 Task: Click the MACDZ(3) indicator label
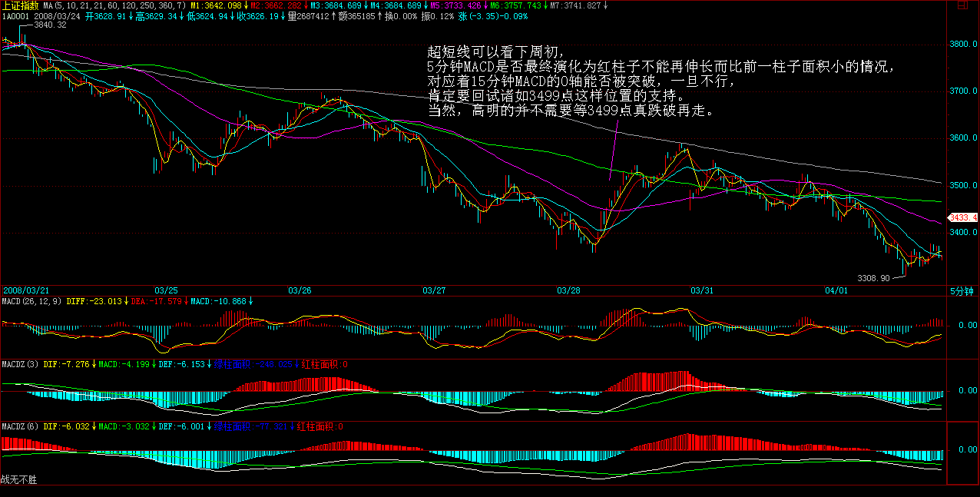click(19, 363)
